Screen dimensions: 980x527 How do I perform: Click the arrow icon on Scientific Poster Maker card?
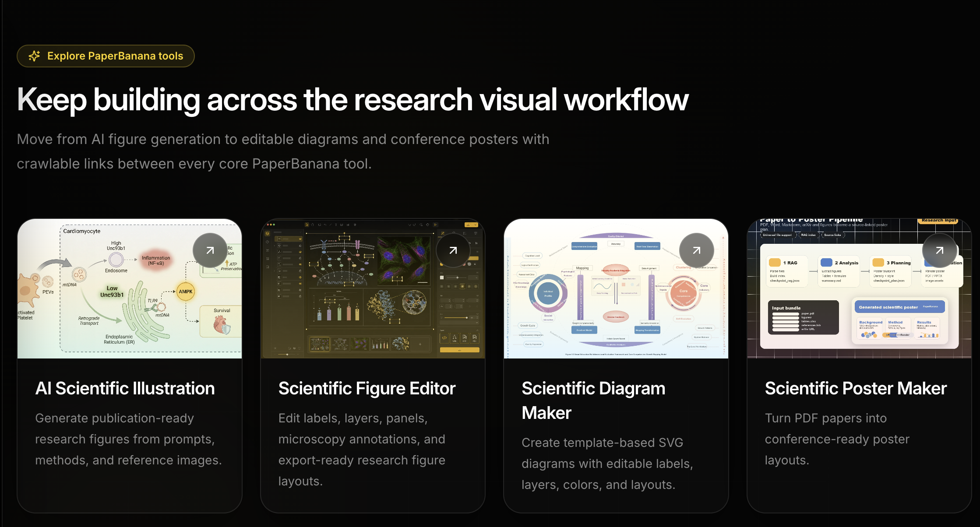(x=940, y=250)
